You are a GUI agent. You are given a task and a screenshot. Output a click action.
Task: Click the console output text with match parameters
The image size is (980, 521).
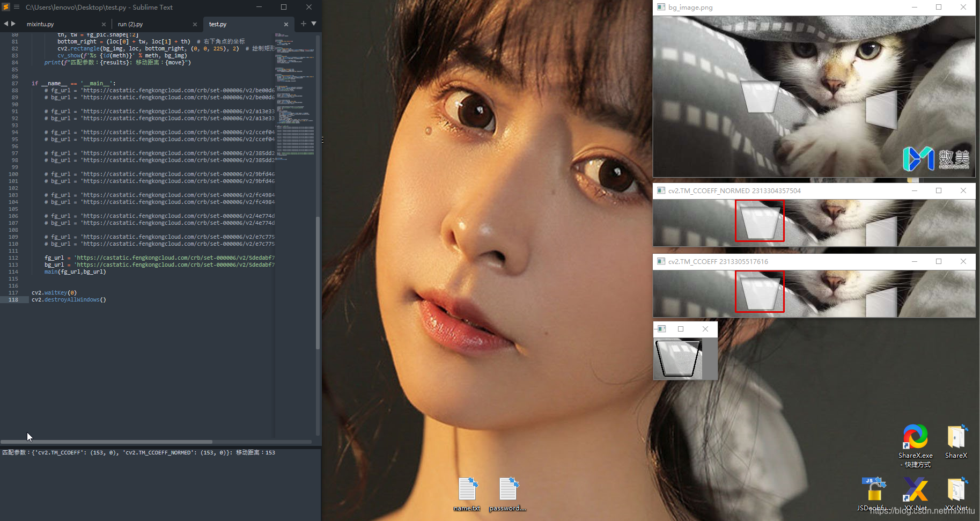point(138,453)
